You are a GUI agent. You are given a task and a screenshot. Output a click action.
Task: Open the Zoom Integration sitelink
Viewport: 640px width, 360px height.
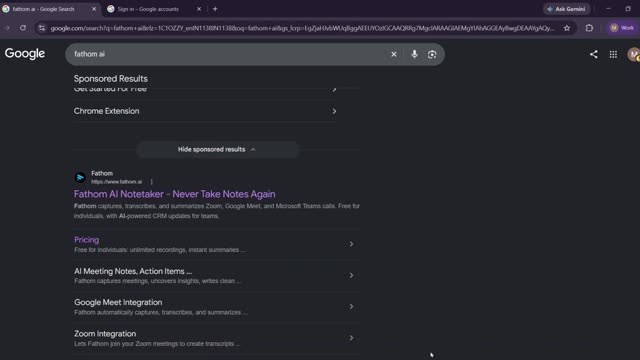pyautogui.click(x=105, y=333)
